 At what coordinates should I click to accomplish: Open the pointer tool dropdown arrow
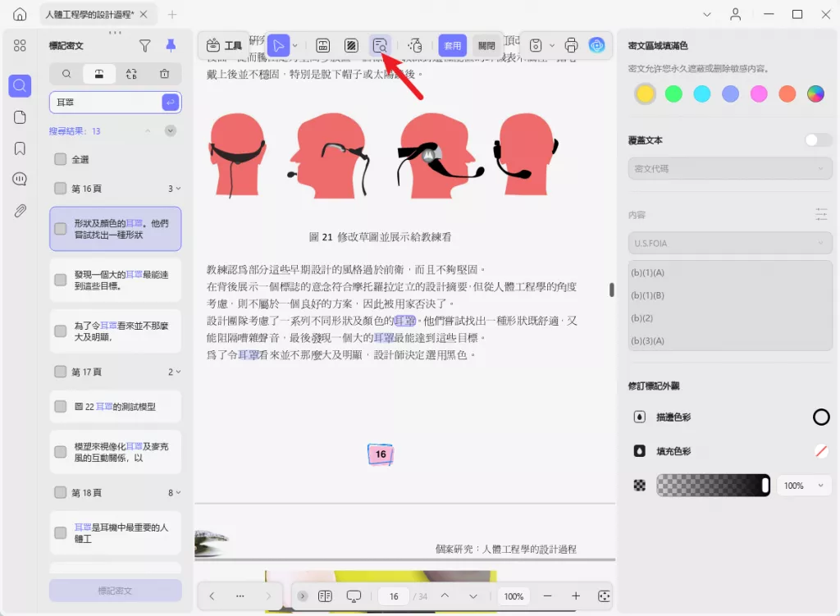(295, 46)
